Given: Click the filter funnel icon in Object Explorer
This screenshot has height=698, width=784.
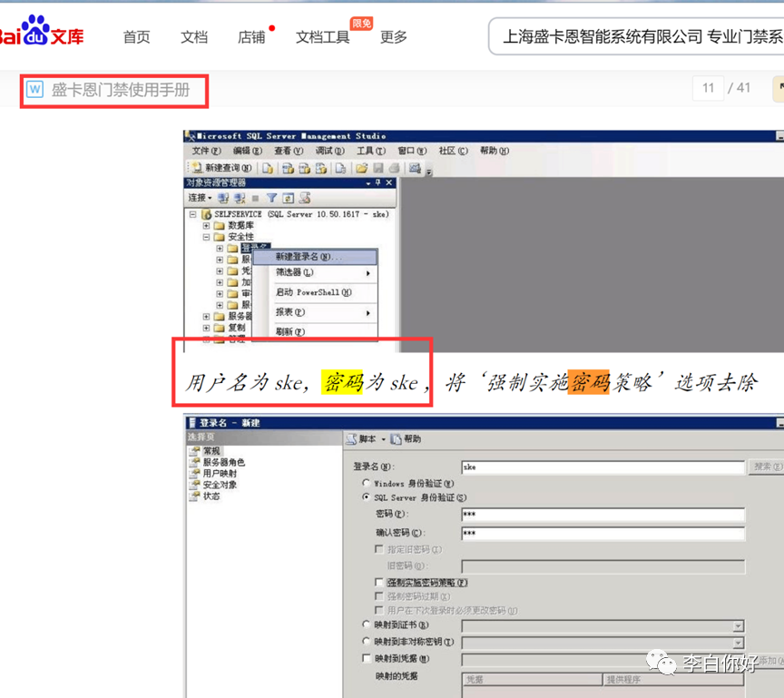Looking at the screenshot, I should point(271,198).
